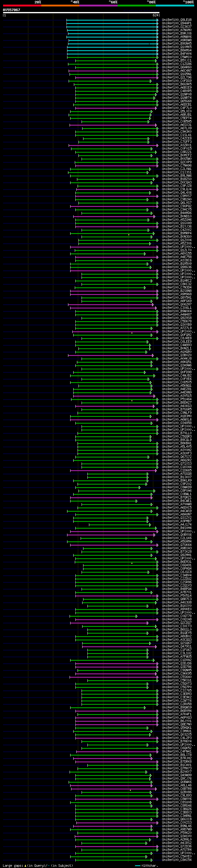Click the cyan alignment bar for Q9LEU8
The height and width of the screenshot is (868, 197).
click(x=112, y=20)
